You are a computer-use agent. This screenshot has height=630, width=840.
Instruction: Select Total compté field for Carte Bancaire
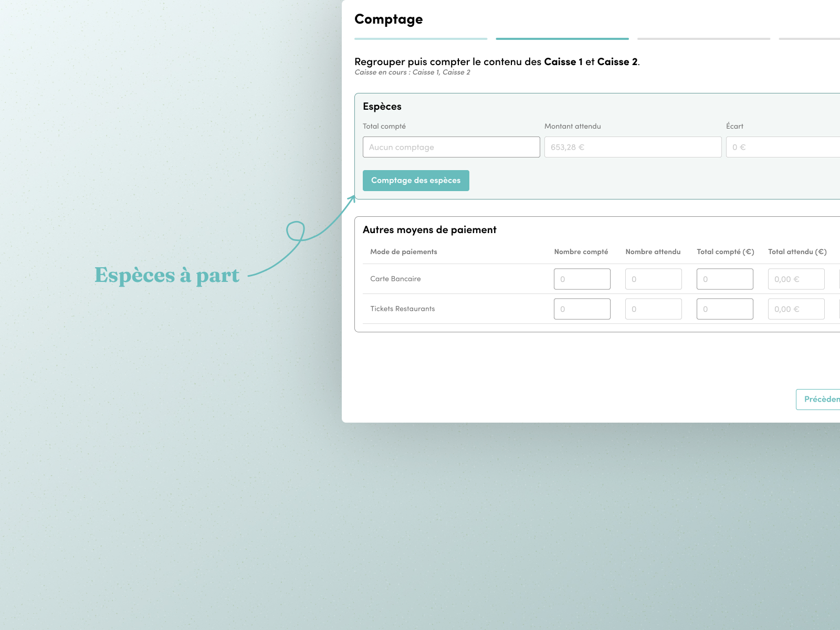(x=725, y=279)
